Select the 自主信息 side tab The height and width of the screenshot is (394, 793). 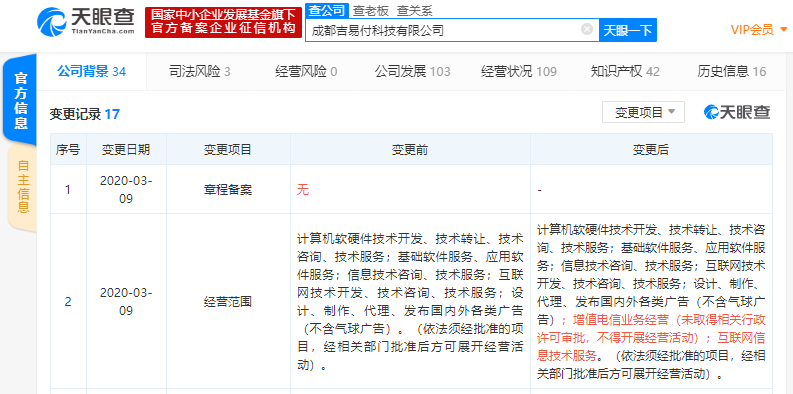click(x=22, y=187)
